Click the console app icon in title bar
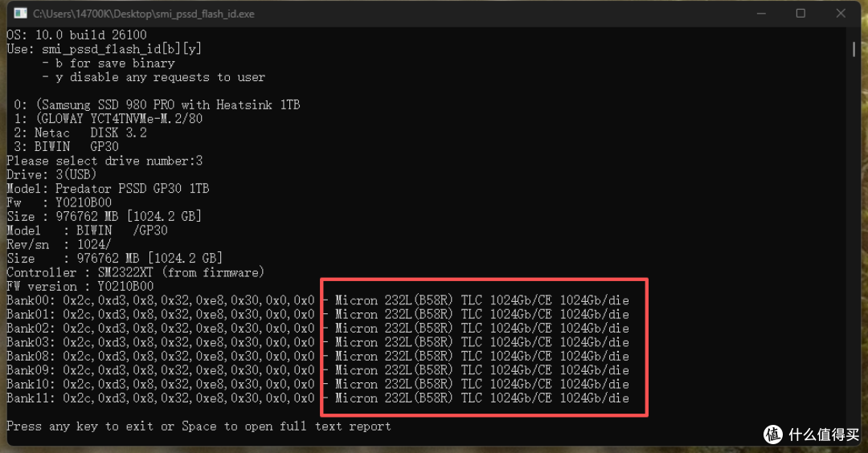The width and height of the screenshot is (868, 453). (20, 14)
